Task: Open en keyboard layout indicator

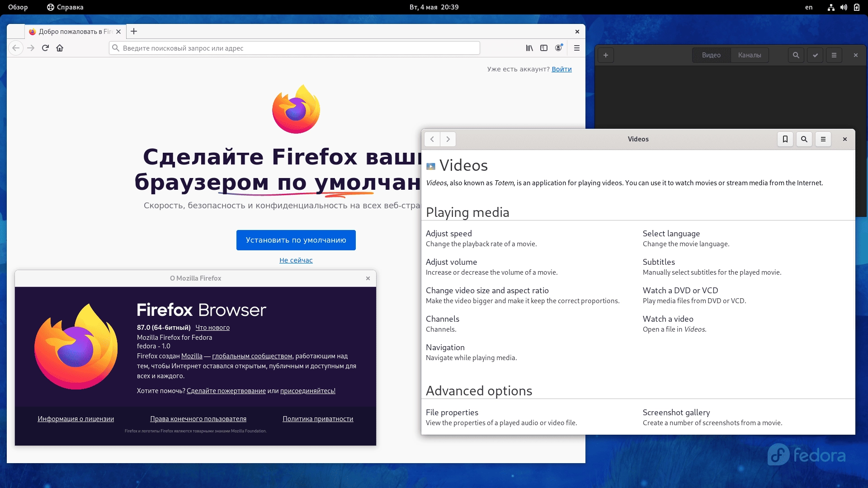Action: 809,7
